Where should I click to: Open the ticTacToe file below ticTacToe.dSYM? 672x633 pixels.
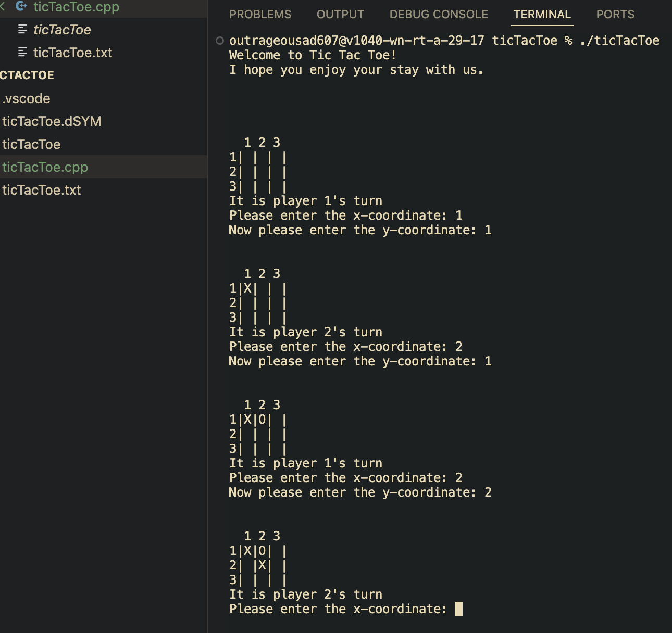(31, 144)
